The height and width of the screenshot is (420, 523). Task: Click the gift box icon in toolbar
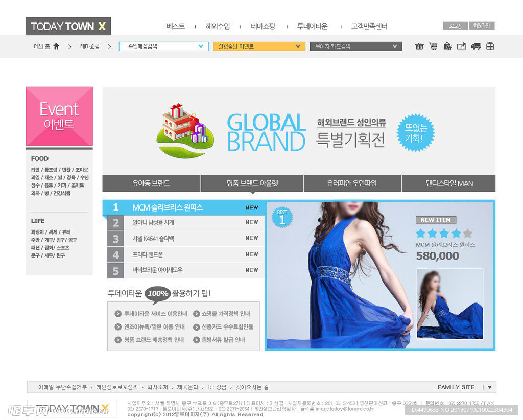490,46
